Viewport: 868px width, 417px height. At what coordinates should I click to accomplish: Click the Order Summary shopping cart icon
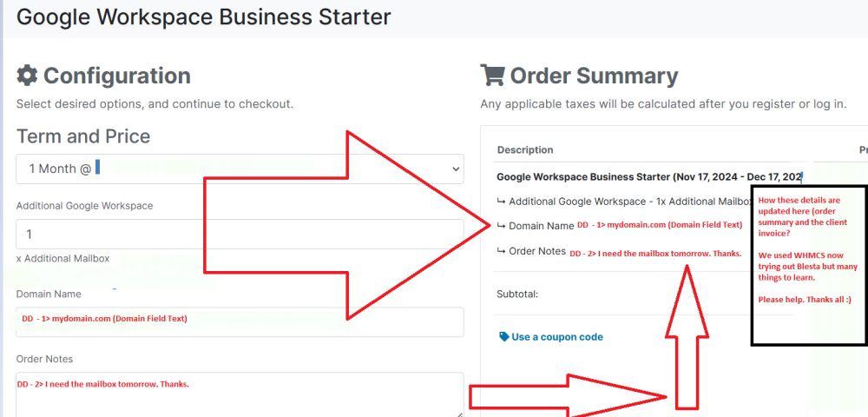491,76
